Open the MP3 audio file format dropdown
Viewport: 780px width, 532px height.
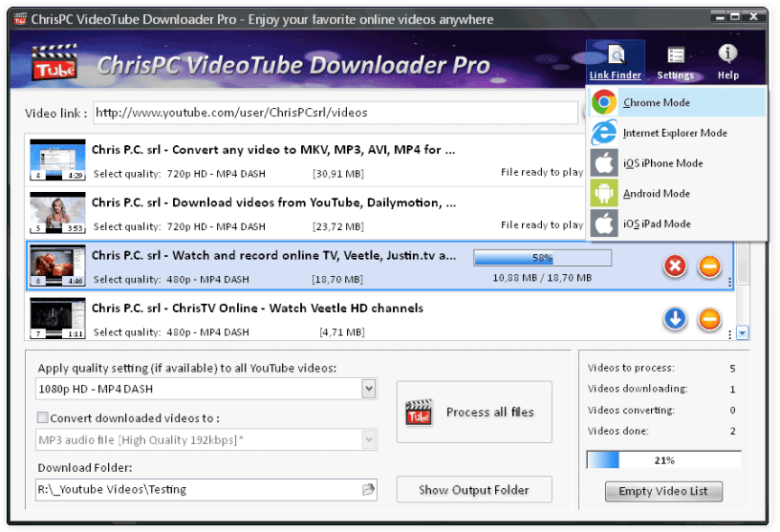coord(369,439)
